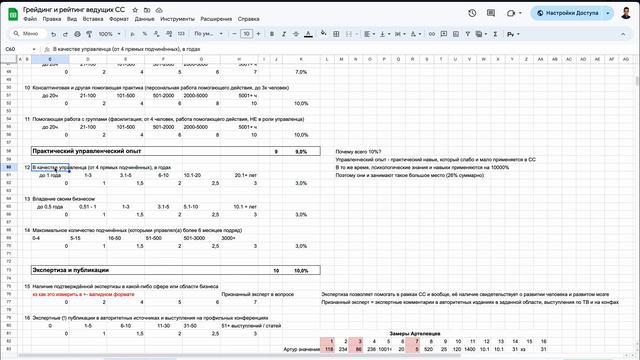This screenshot has height=360, width=640.
Task: Star the document title
Action: coord(135,10)
